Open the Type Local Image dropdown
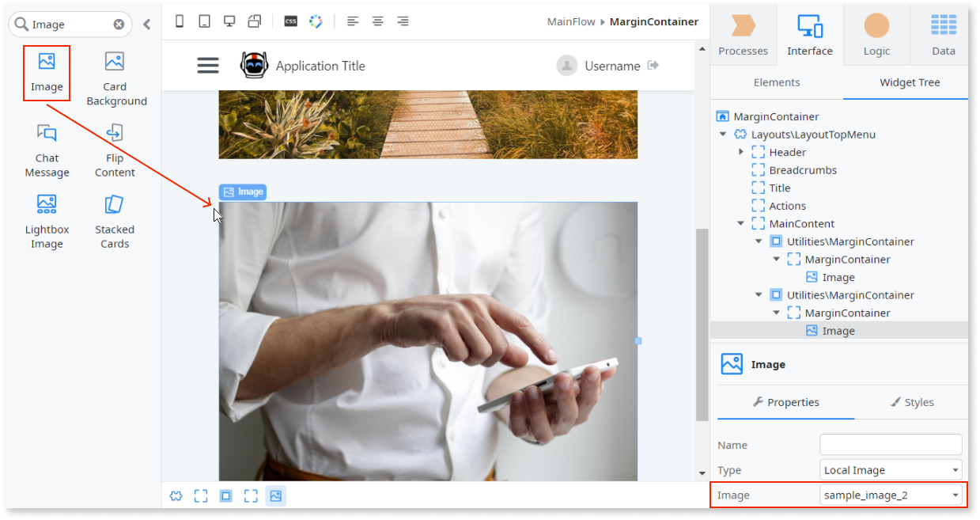The height and width of the screenshot is (520, 980). (x=891, y=470)
